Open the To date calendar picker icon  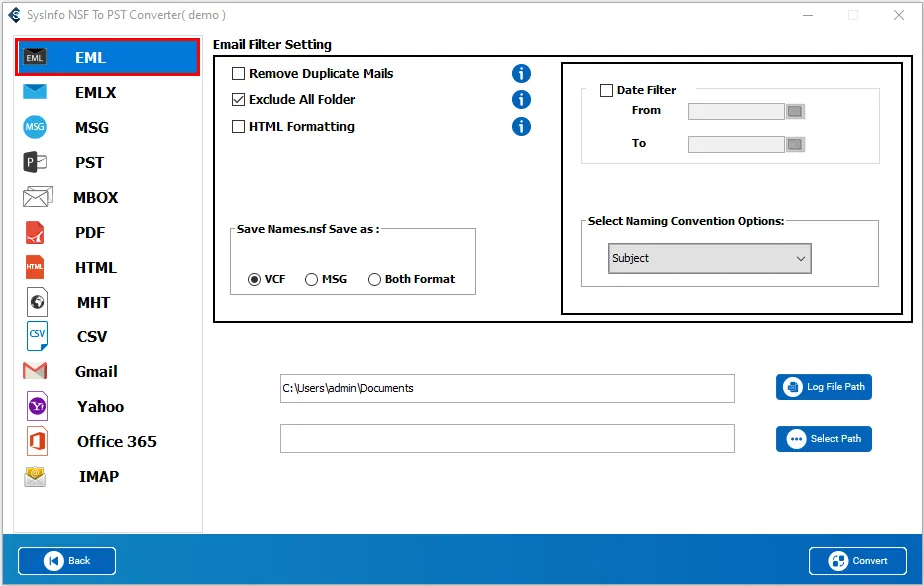[x=795, y=144]
